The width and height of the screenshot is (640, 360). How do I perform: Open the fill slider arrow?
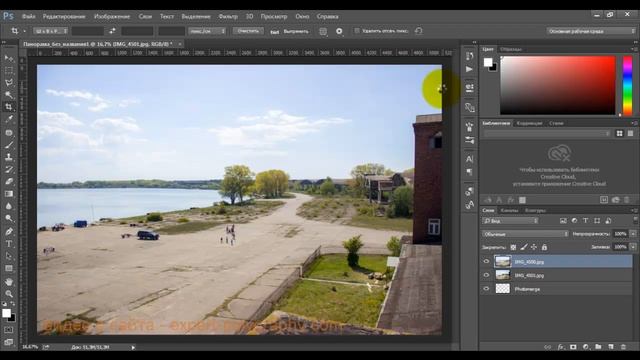click(x=633, y=247)
